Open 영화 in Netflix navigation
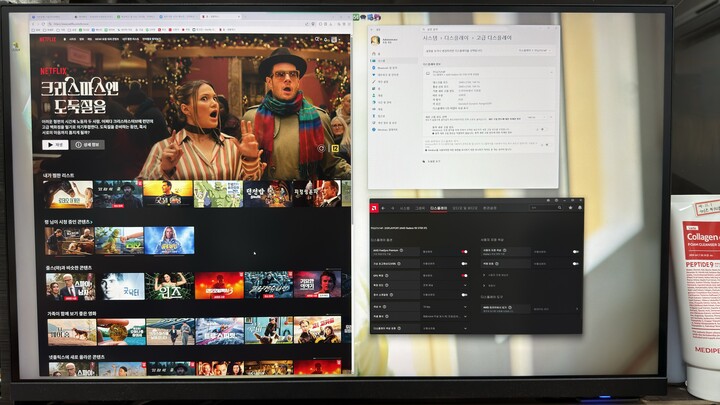Screen dimensions: 720x405 tap(81, 39)
